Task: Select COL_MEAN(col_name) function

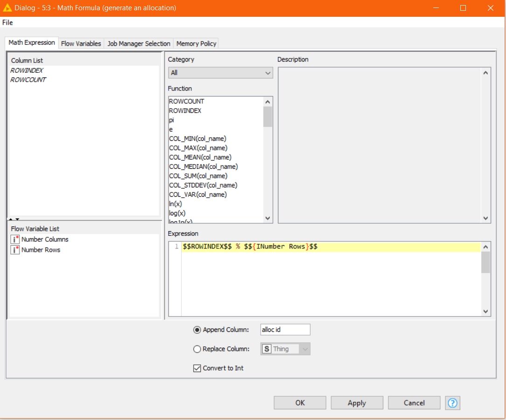Action: [200, 158]
